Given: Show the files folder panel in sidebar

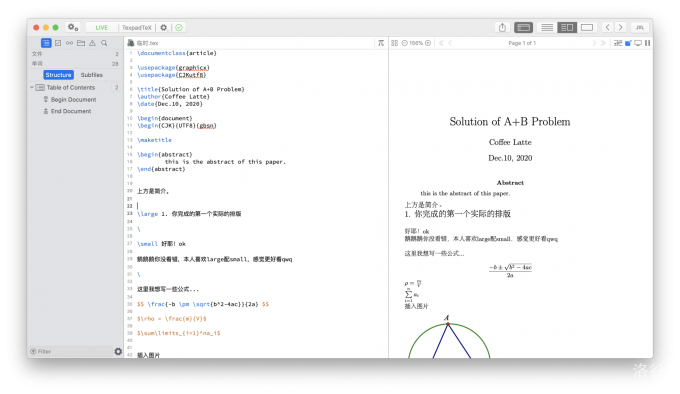Looking at the screenshot, I should (x=81, y=43).
